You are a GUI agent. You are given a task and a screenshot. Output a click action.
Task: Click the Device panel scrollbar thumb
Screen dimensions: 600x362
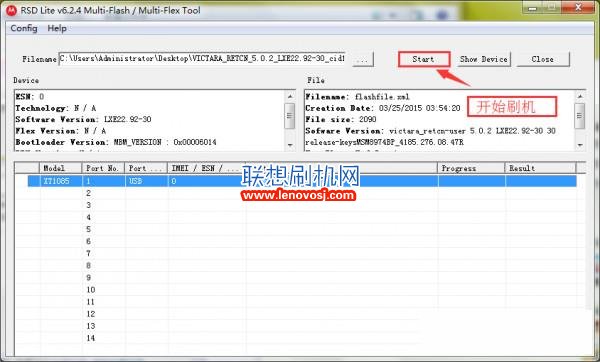290,116
